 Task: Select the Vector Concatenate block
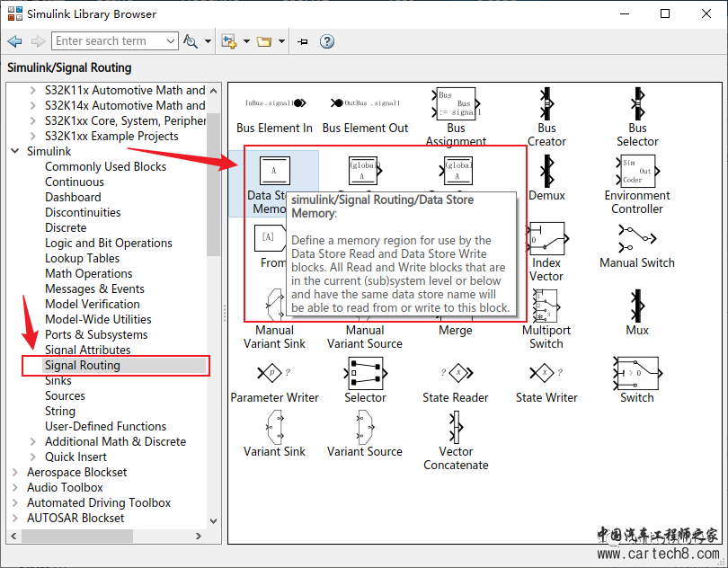click(x=456, y=440)
